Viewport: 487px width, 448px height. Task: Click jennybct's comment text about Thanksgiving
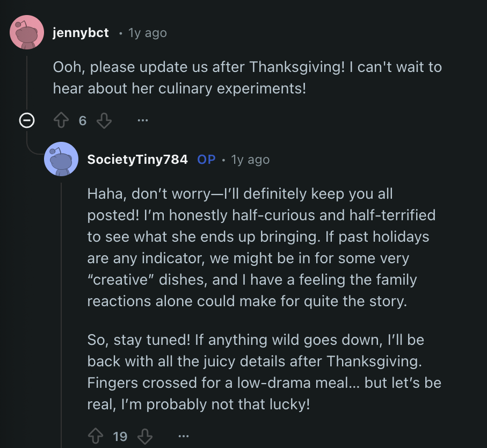point(247,77)
